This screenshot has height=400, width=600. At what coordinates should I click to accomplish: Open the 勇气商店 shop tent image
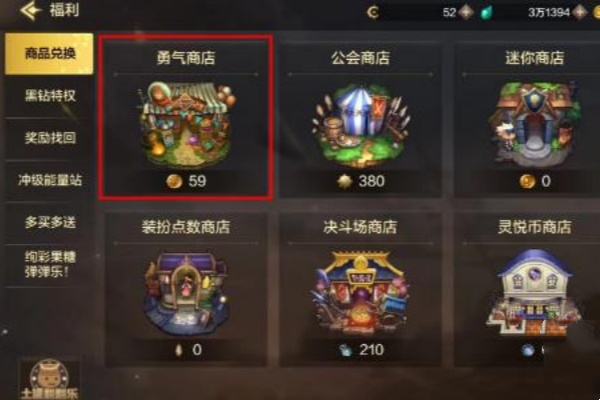tap(186, 123)
